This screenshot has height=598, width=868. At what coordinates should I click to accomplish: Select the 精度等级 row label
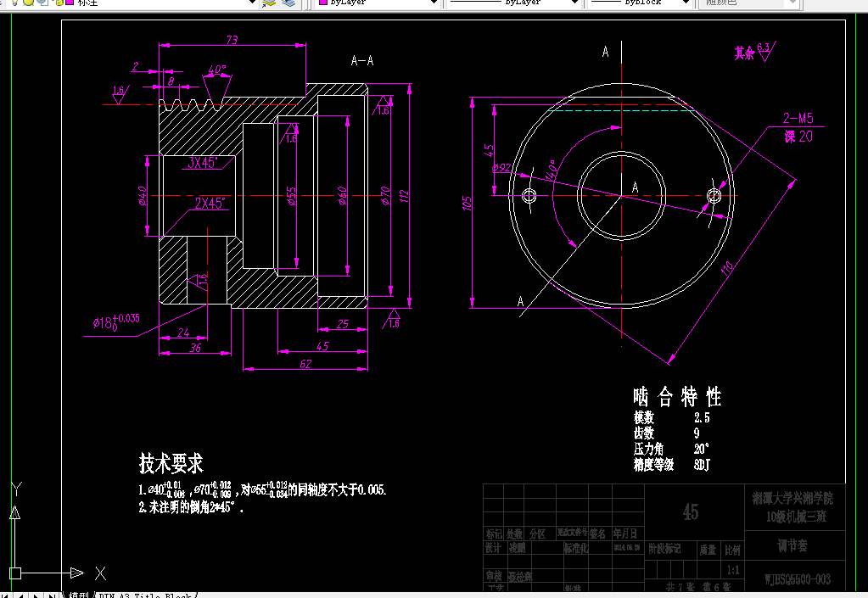(x=654, y=464)
